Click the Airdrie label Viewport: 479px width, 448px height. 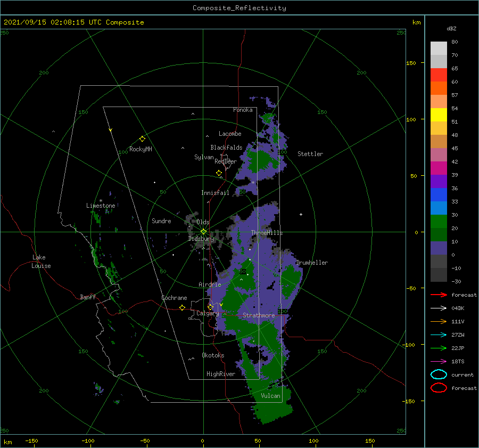coord(210,284)
